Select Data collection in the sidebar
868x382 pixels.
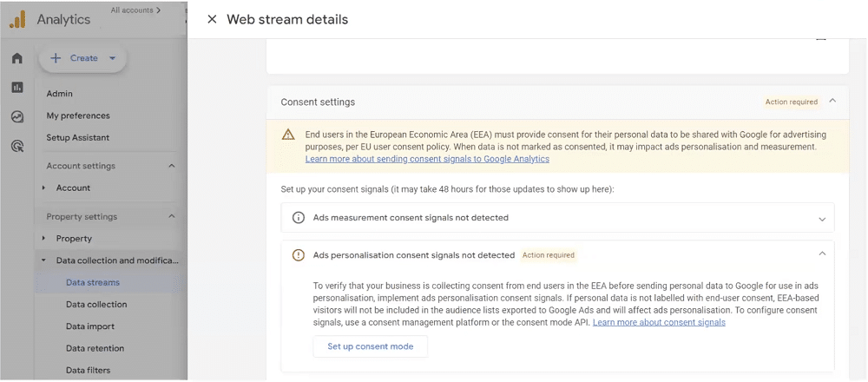[x=96, y=305]
